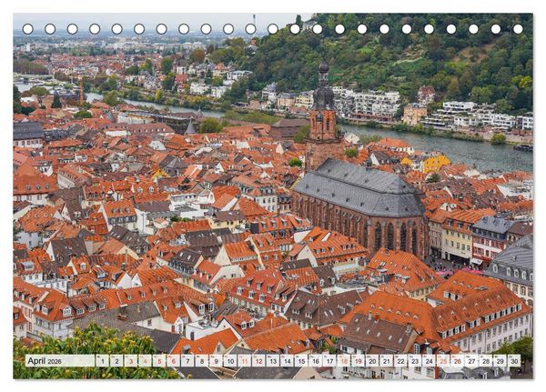Select day "11" in the calendar strip
This screenshot has width=546, height=392.
pyautogui.click(x=245, y=361)
